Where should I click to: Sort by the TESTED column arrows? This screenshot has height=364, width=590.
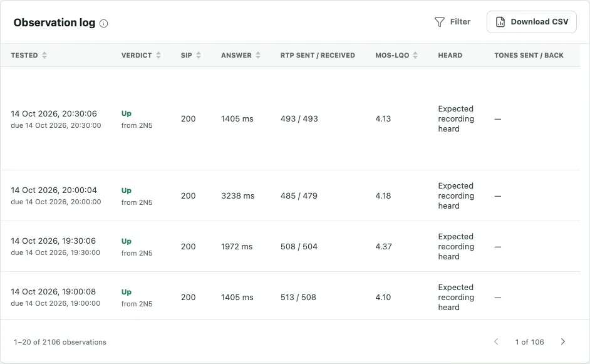[x=44, y=55]
